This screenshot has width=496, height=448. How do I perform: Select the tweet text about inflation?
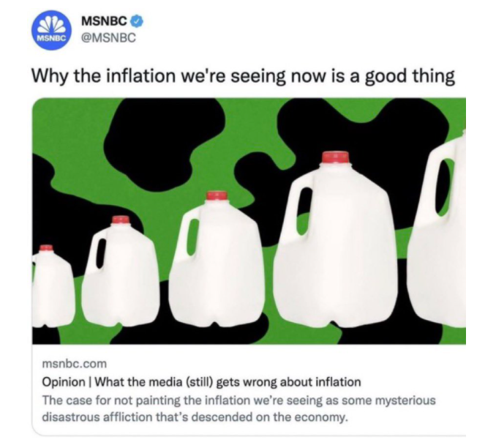click(243, 76)
